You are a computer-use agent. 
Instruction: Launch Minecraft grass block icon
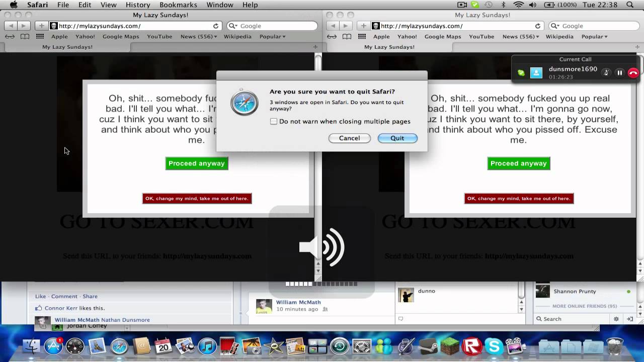[450, 346]
